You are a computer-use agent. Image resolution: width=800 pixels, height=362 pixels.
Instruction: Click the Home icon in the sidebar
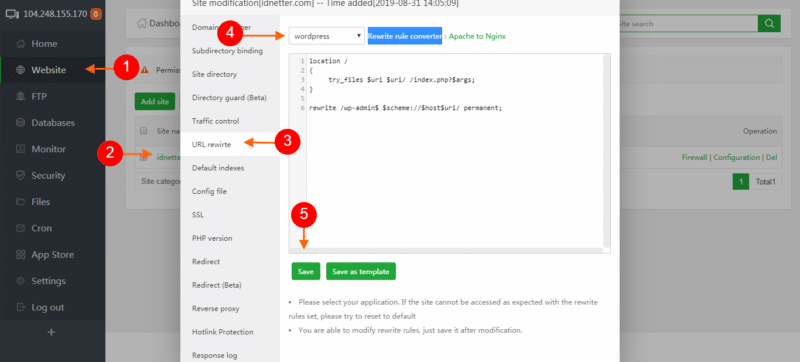[x=20, y=44]
